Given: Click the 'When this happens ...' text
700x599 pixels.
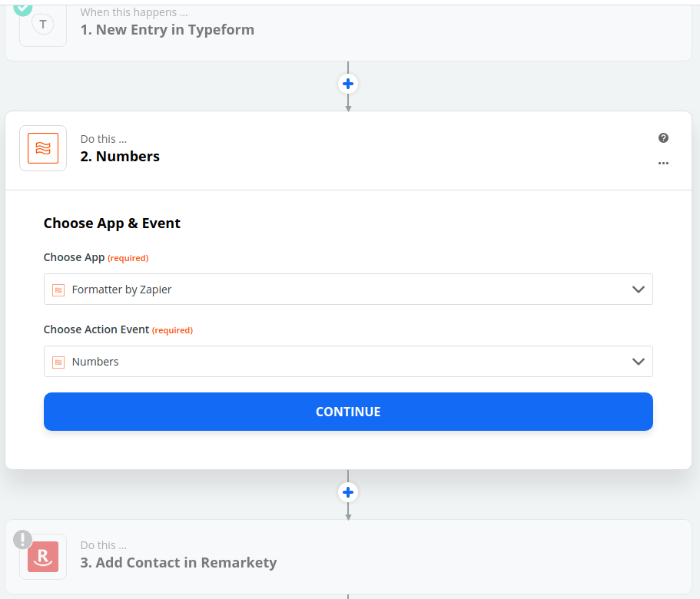Looking at the screenshot, I should [134, 12].
